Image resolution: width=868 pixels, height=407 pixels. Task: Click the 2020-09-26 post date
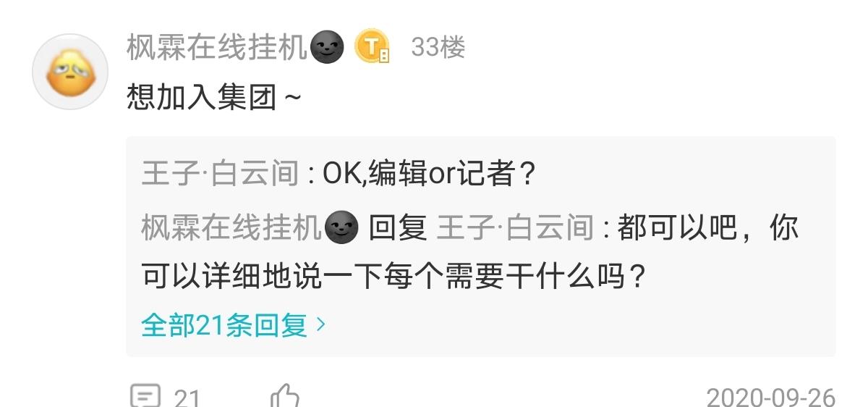pyautogui.click(x=770, y=398)
